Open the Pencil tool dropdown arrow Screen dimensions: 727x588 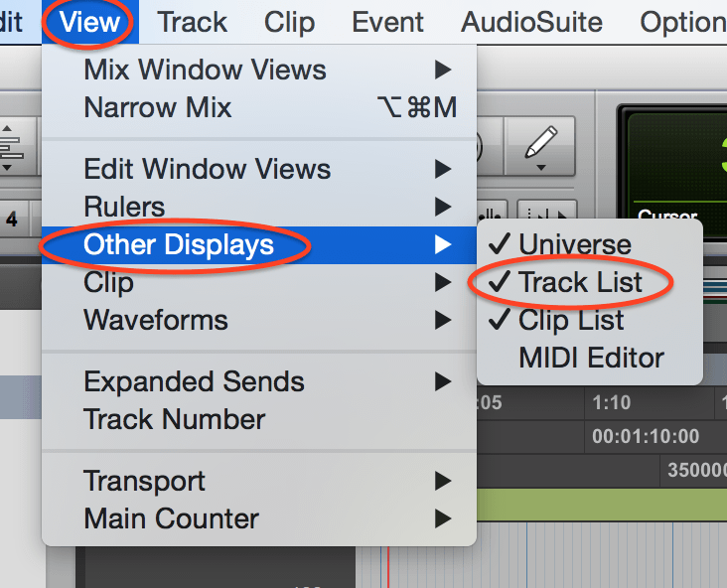[x=540, y=168]
